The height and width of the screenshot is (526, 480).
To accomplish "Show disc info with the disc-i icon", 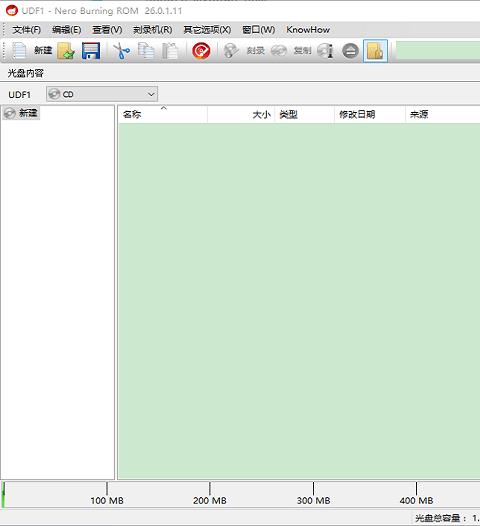I will [325, 51].
